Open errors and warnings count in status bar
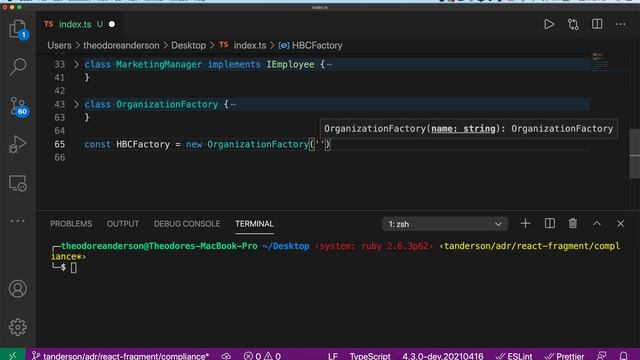The width and height of the screenshot is (640, 360). (262, 356)
